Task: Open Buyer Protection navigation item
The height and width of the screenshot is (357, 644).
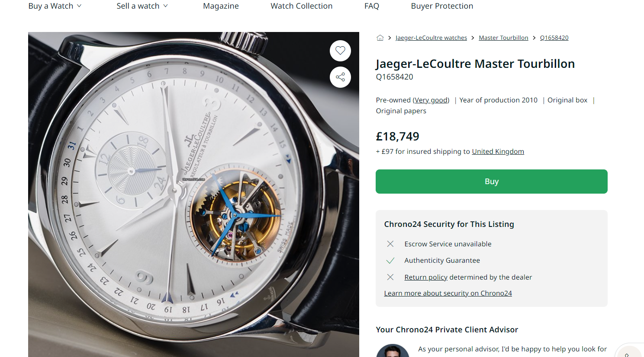Action: point(442,6)
